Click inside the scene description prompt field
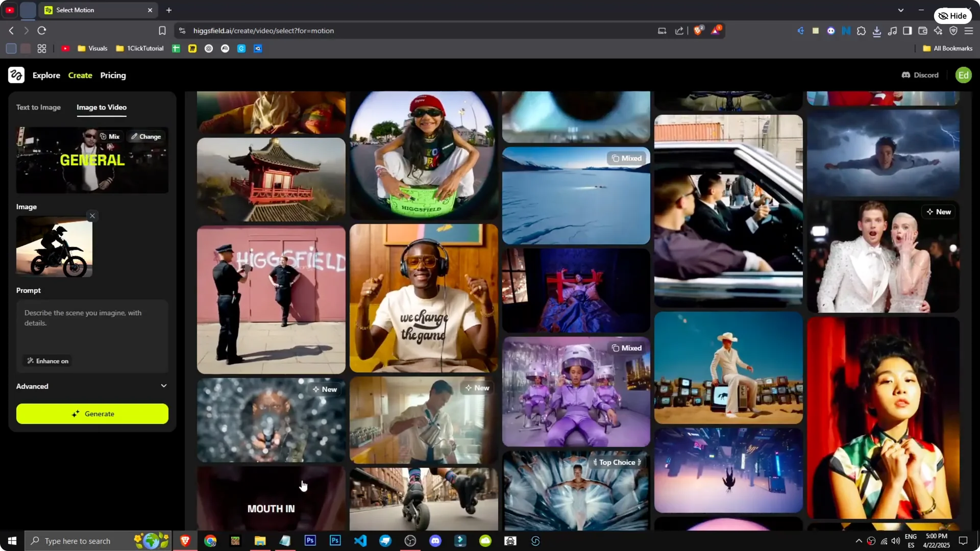980x551 pixels. coord(92,327)
